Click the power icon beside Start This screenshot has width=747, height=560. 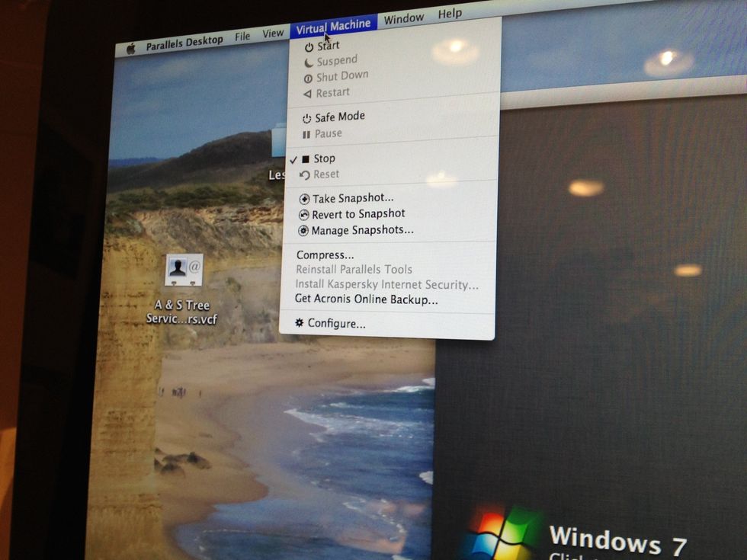click(x=309, y=47)
